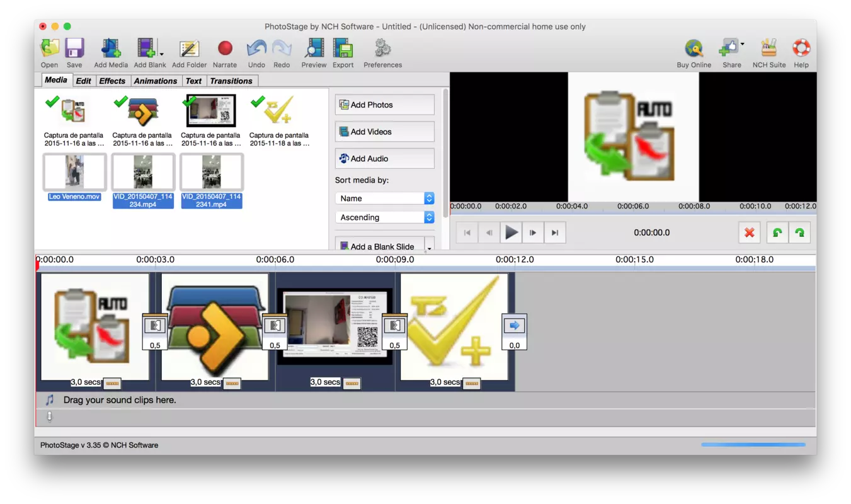Select the yellow checkmark slide in the timeline

tap(454, 326)
